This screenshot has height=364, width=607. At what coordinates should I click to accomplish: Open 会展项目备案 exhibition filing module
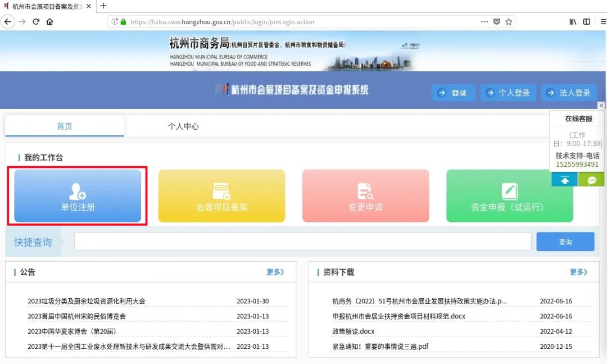coord(221,195)
